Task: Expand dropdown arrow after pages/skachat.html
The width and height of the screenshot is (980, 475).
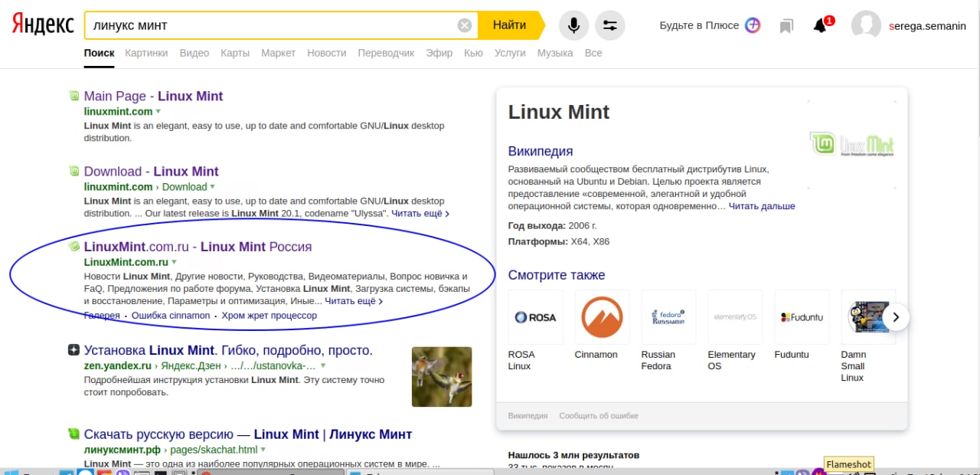Action: point(263,450)
